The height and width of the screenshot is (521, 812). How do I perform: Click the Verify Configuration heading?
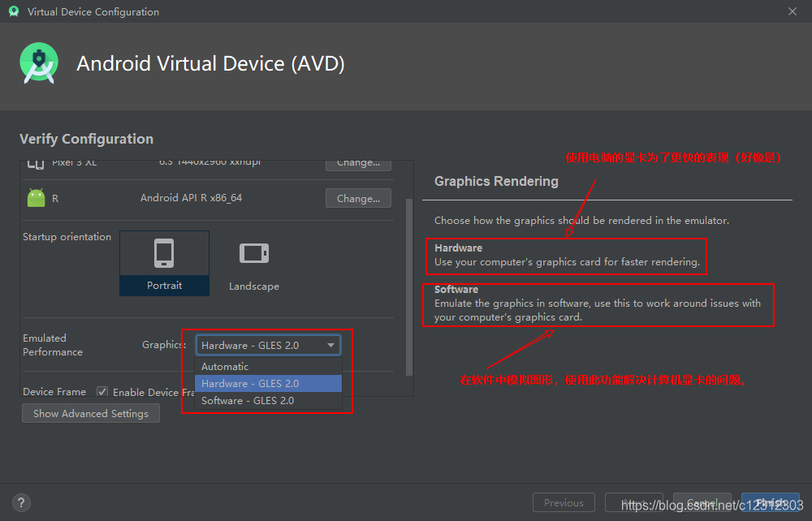click(x=87, y=139)
